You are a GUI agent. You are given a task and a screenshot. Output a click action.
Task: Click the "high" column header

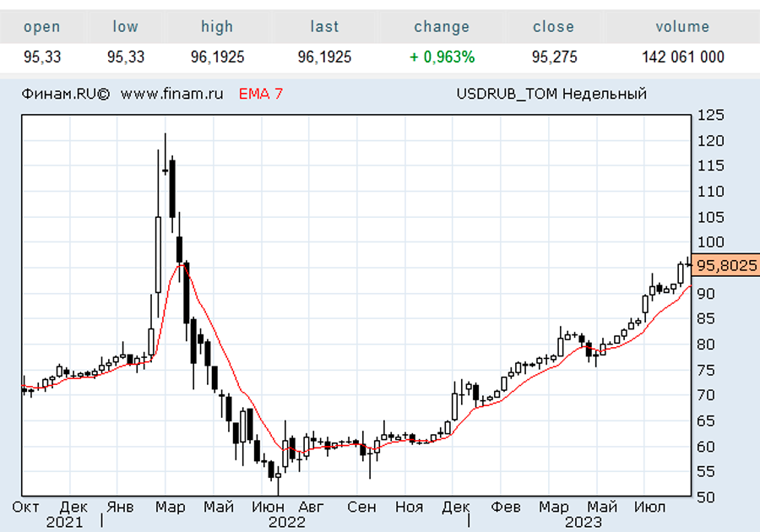(217, 27)
